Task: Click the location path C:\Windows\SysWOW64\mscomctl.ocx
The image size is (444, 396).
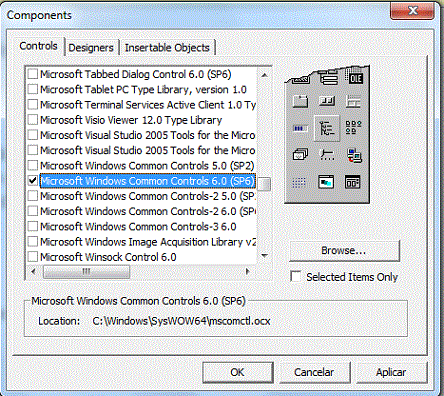Action: click(x=181, y=321)
